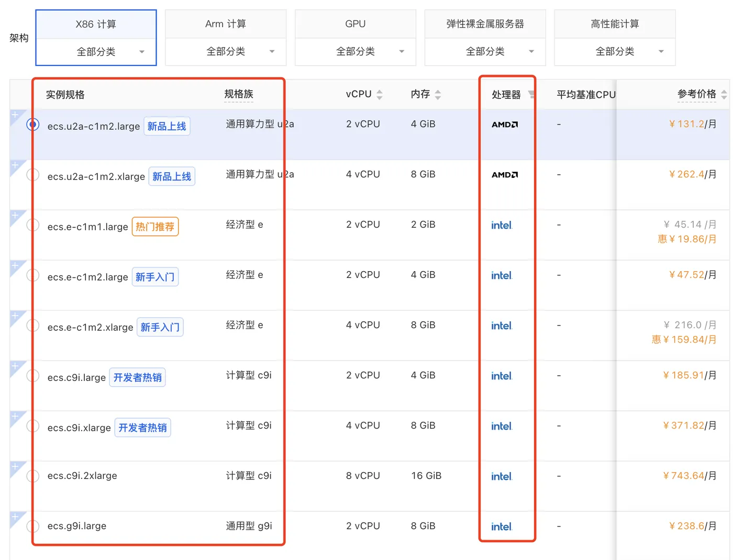The image size is (733, 560).
Task: Sort by the 参考价格 column arrows
Action: [724, 95]
